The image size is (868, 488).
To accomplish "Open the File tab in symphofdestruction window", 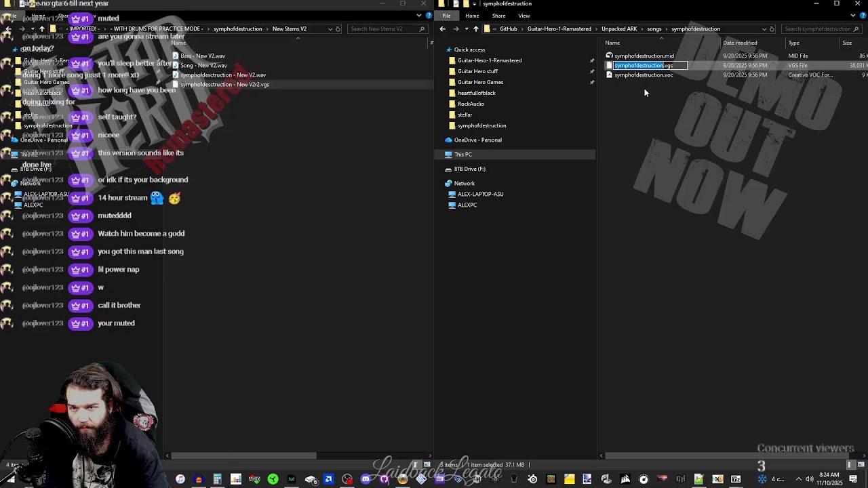I will (x=446, y=16).
